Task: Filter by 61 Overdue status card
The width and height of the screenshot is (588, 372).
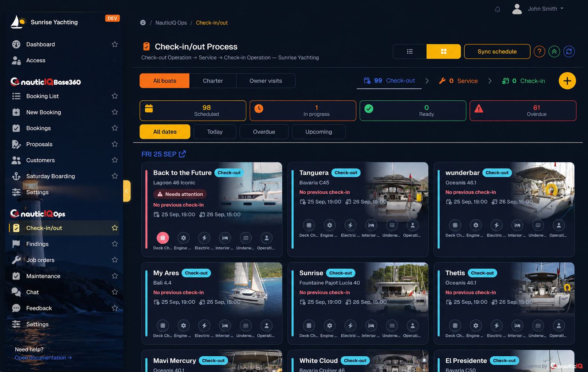Action: click(x=523, y=111)
